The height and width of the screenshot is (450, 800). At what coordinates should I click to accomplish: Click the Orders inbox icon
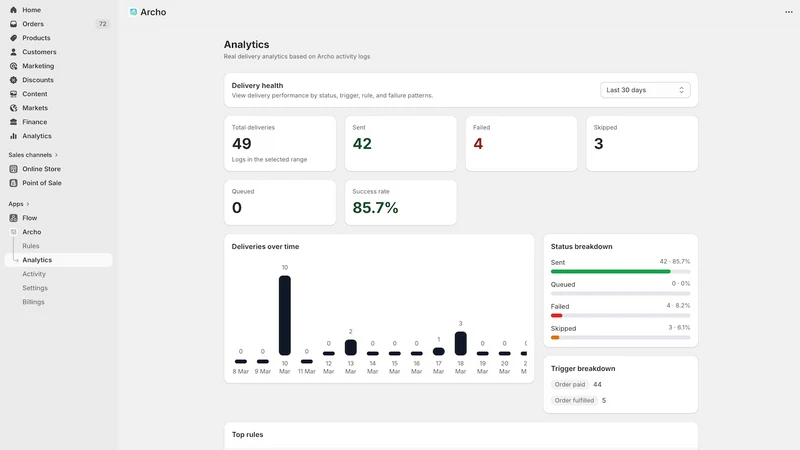[x=13, y=24]
